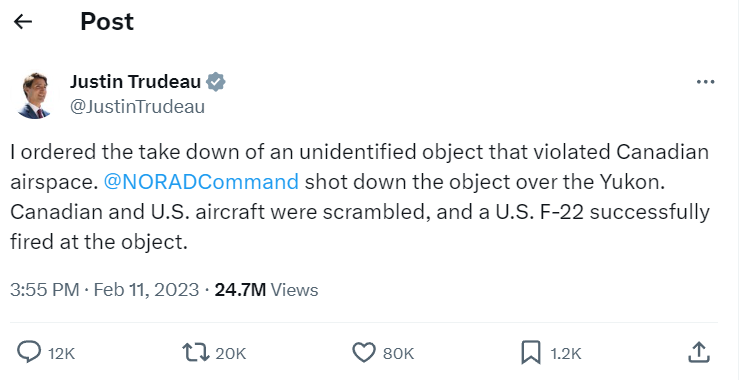Click the 12K replies count

pos(61,353)
